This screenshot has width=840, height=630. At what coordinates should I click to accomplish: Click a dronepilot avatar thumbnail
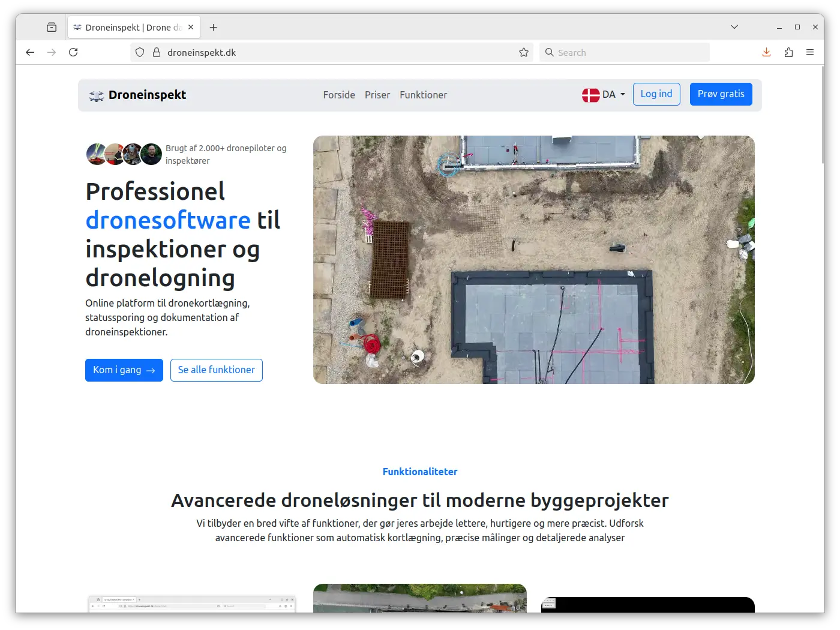click(x=96, y=154)
